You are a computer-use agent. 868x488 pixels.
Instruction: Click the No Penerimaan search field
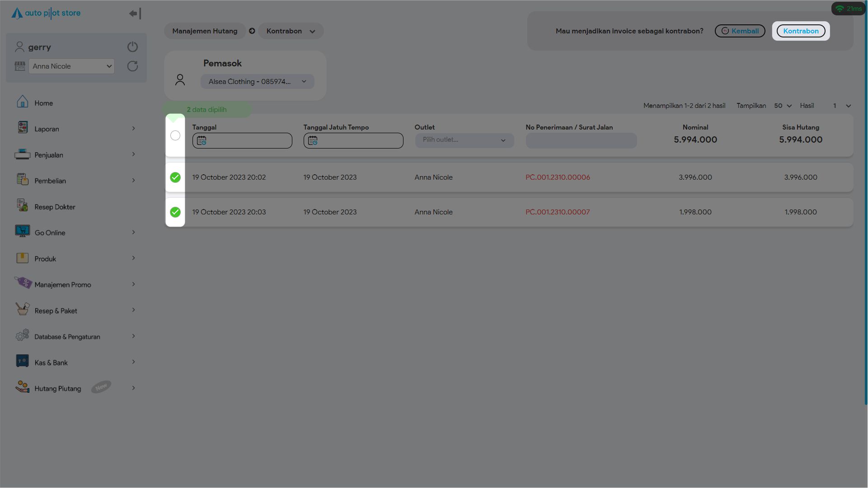tap(581, 141)
